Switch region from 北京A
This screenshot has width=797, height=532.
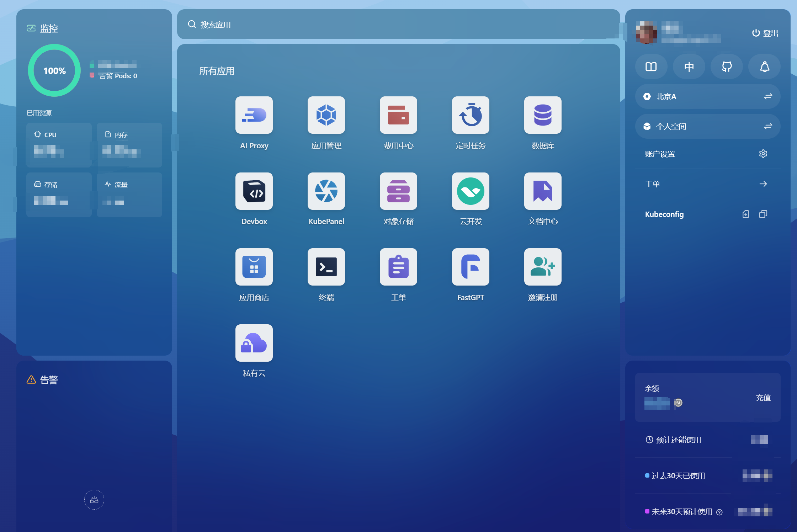[708, 96]
